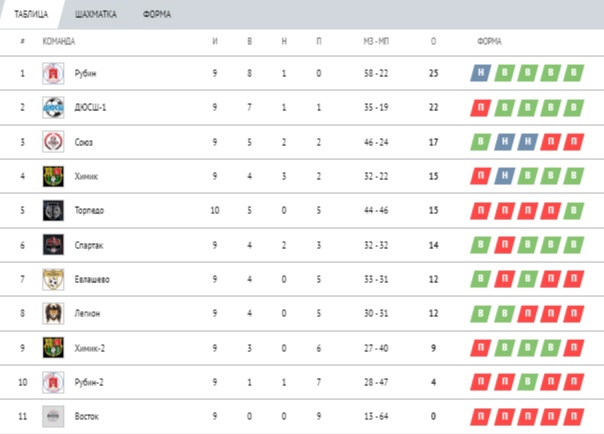Click the Химик-2 club emblem
The width and height of the screenshot is (604, 434).
[53, 348]
